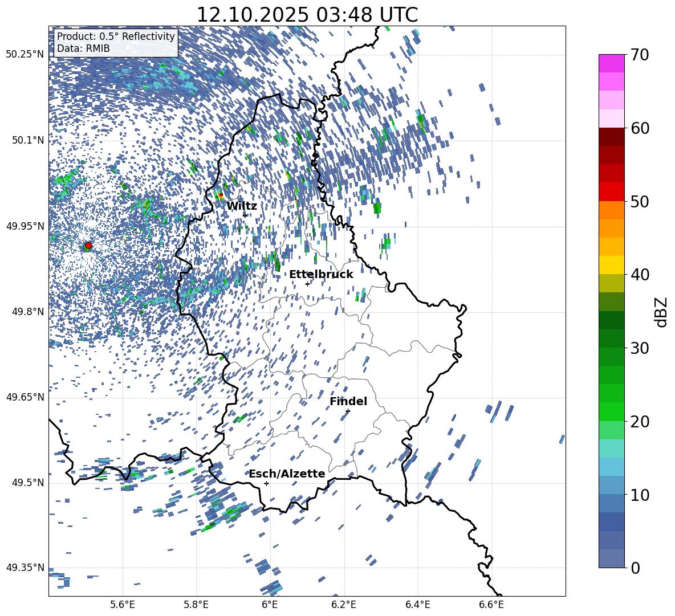Click the cross marker at Esch/Alzette

coord(266,483)
